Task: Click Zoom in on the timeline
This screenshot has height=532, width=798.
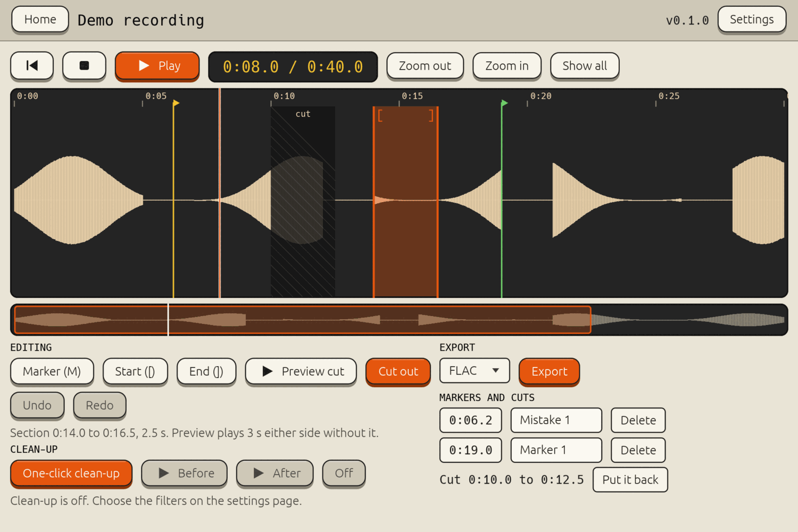Action: (x=507, y=65)
